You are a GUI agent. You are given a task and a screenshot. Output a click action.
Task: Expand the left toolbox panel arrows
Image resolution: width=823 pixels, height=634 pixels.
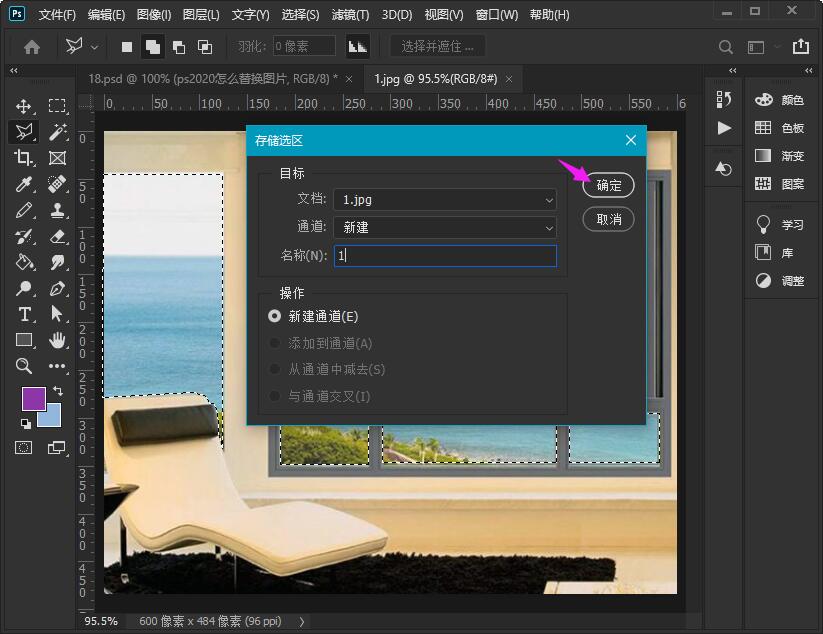pos(14,70)
